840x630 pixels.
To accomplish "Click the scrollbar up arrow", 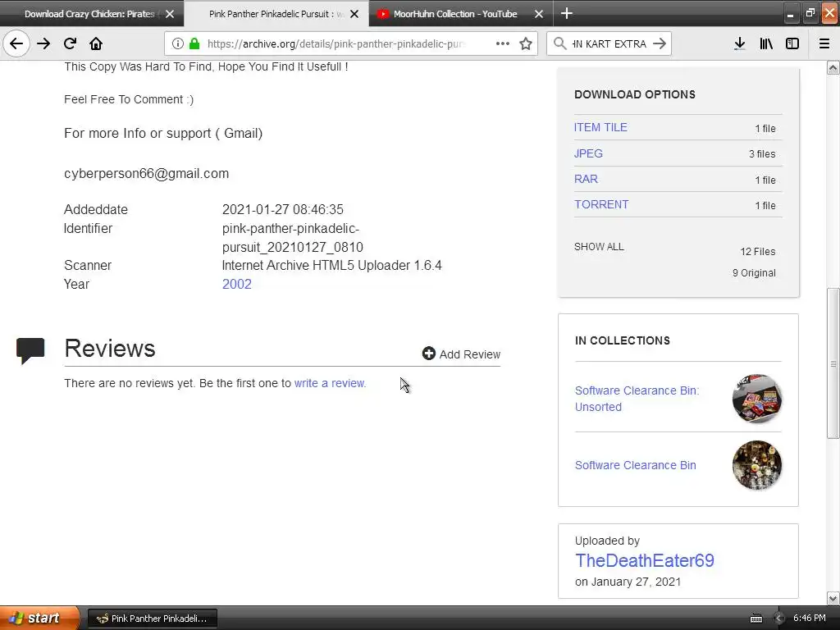I will (x=833, y=67).
